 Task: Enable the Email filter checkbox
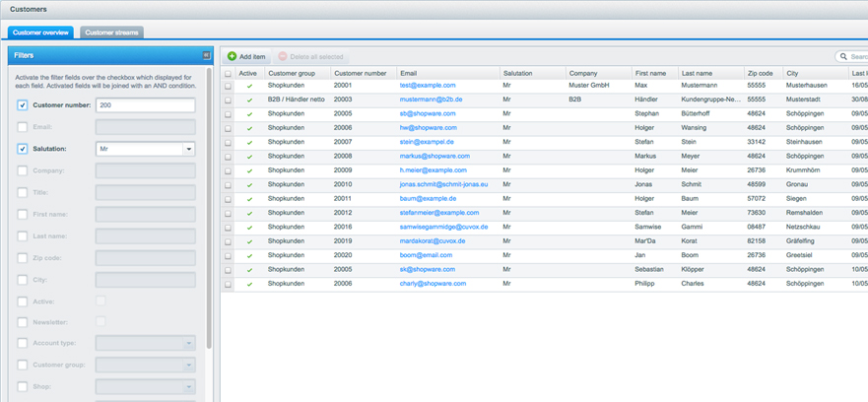tap(23, 126)
